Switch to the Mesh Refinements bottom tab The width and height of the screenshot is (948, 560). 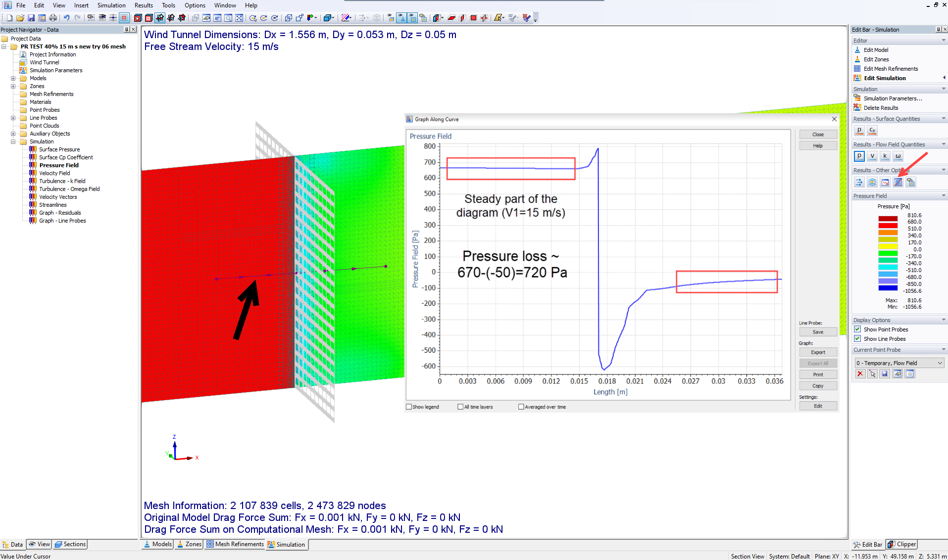tap(235, 544)
